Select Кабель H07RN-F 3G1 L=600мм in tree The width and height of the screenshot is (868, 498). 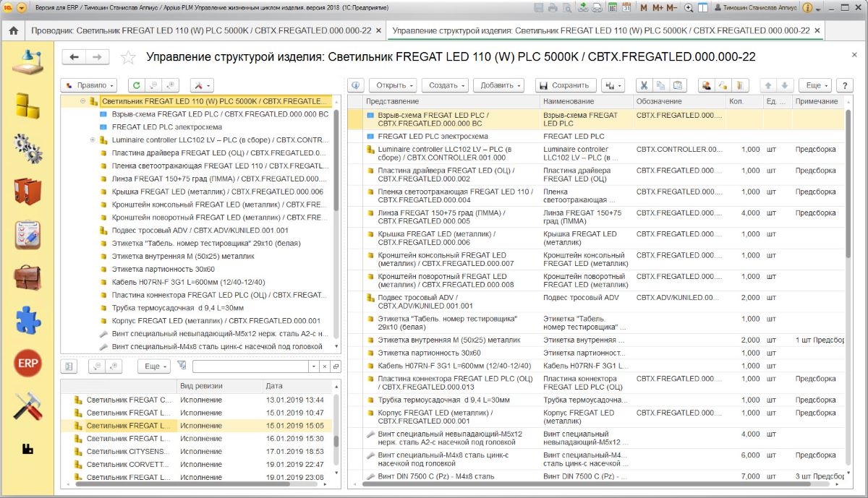[x=188, y=282]
